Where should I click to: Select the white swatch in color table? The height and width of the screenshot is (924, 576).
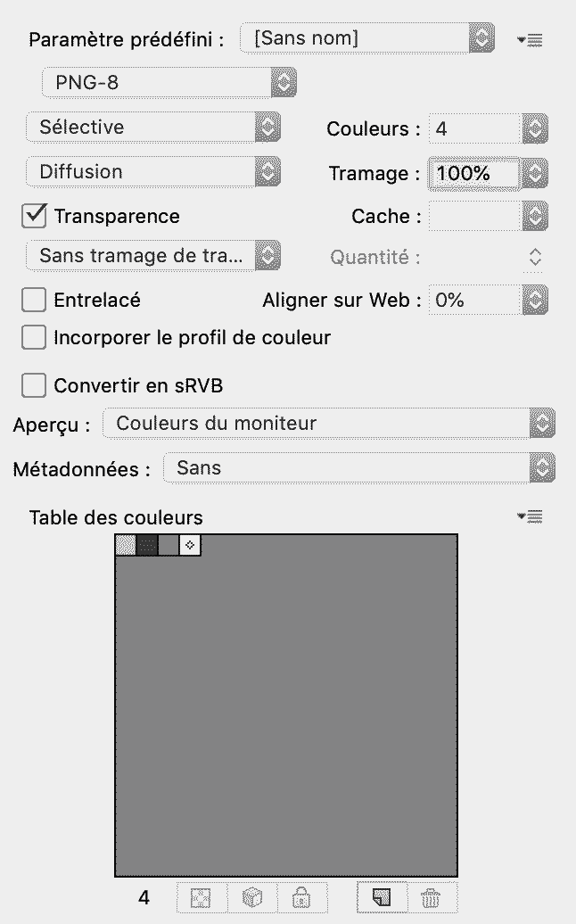click(190, 545)
